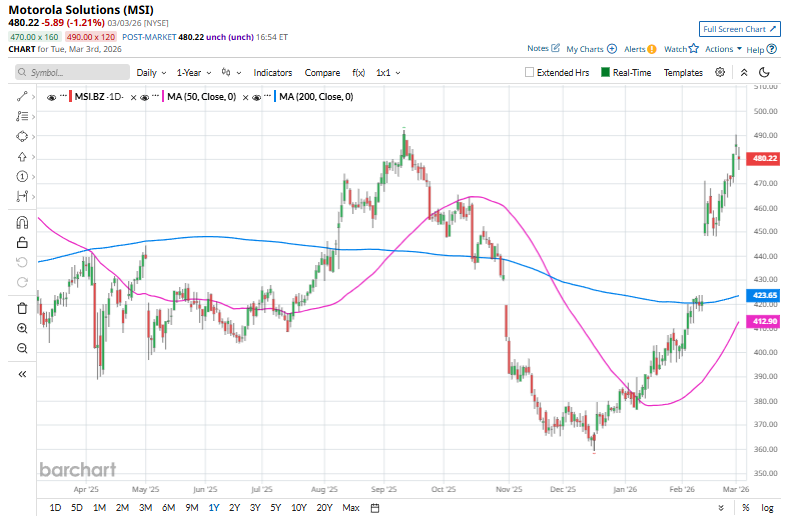The width and height of the screenshot is (785, 517).
Task: Select the 1D time range
Action: tap(55, 508)
